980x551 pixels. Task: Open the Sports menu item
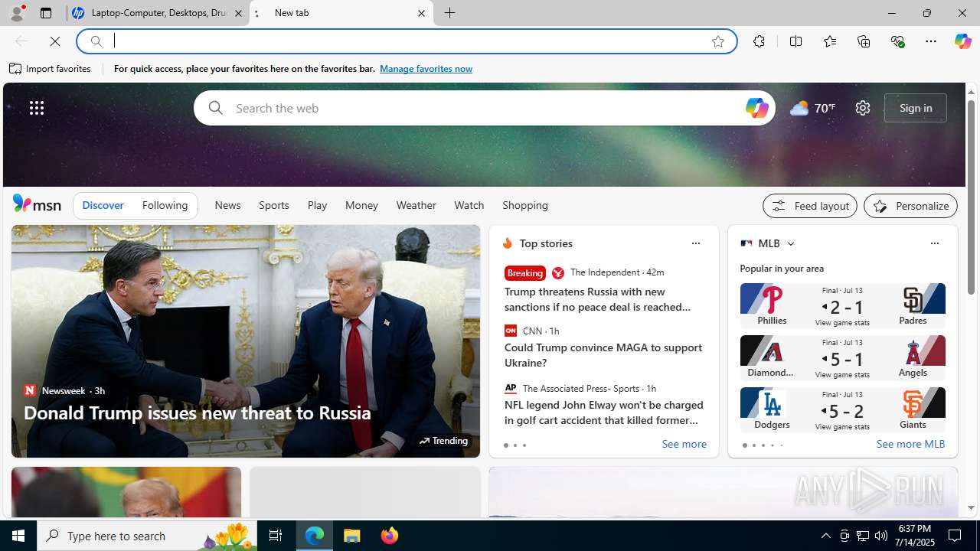tap(273, 205)
